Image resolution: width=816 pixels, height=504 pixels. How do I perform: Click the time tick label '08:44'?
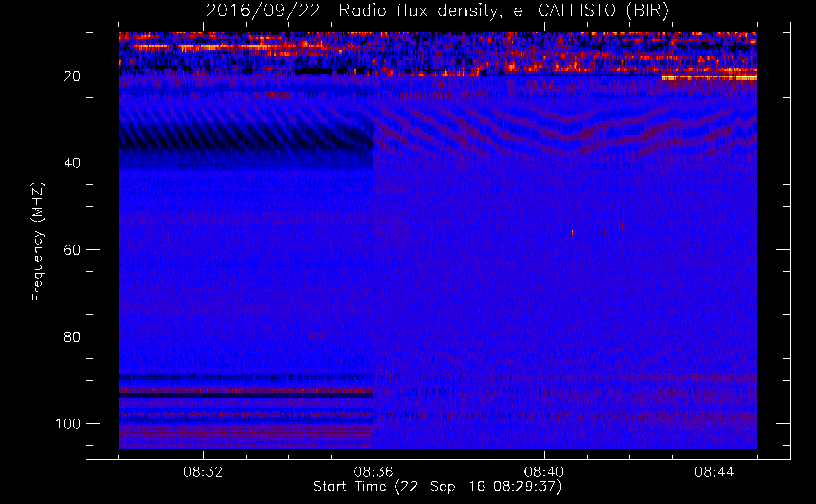pos(715,472)
